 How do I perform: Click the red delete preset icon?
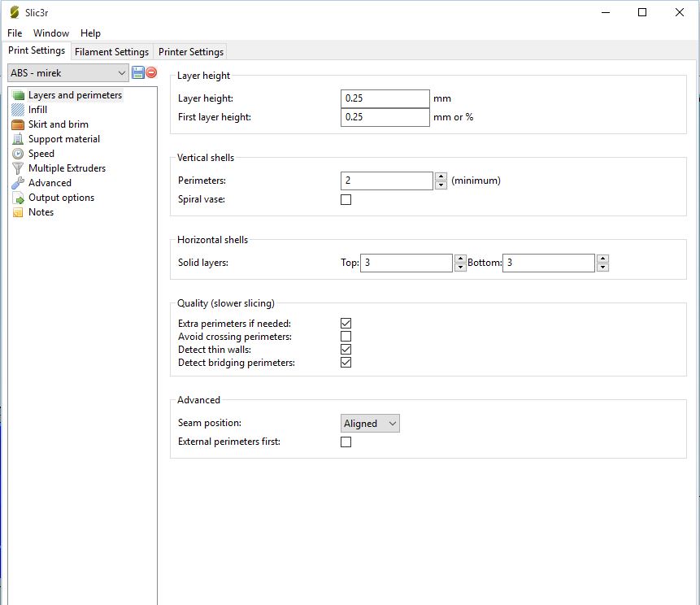[151, 72]
